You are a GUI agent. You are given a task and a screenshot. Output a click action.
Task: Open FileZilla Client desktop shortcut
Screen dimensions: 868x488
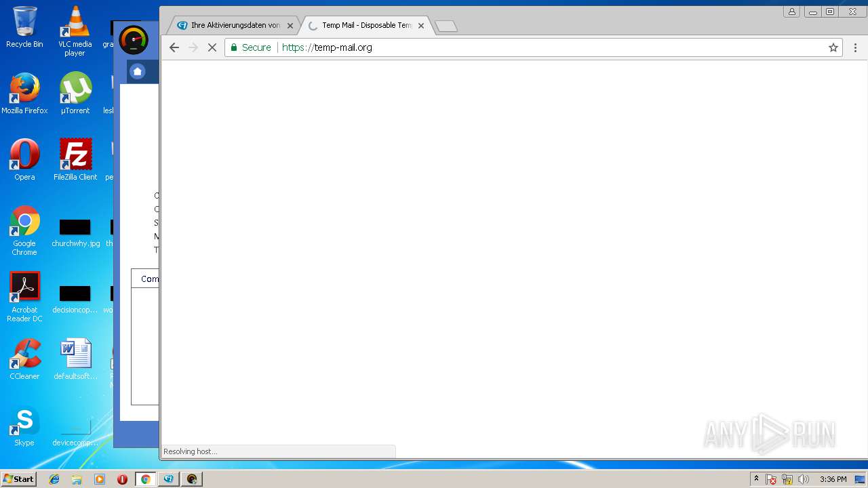75,159
